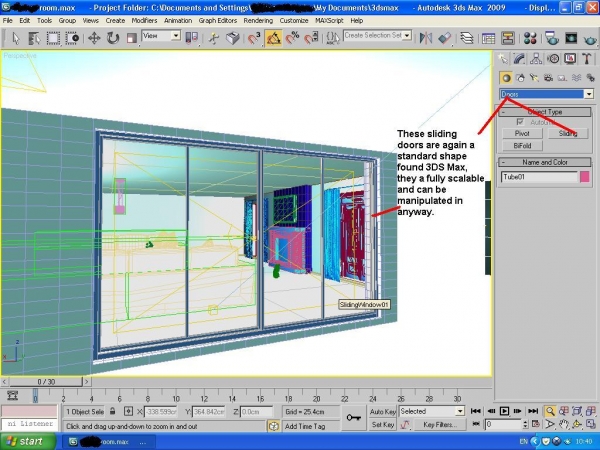The height and width of the screenshot is (450, 600).
Task: Choose Rectangular Selection Region tool
Action: [53, 38]
